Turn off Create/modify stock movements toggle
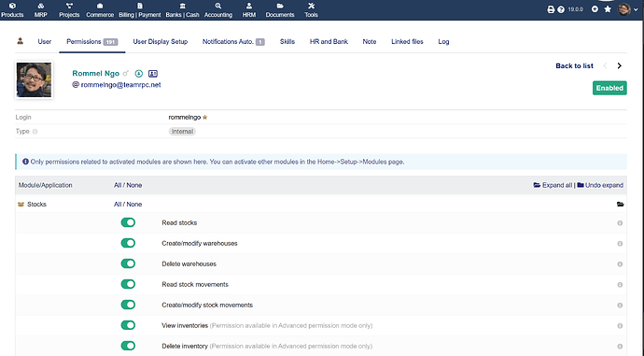This screenshot has height=356, width=644. coord(128,305)
